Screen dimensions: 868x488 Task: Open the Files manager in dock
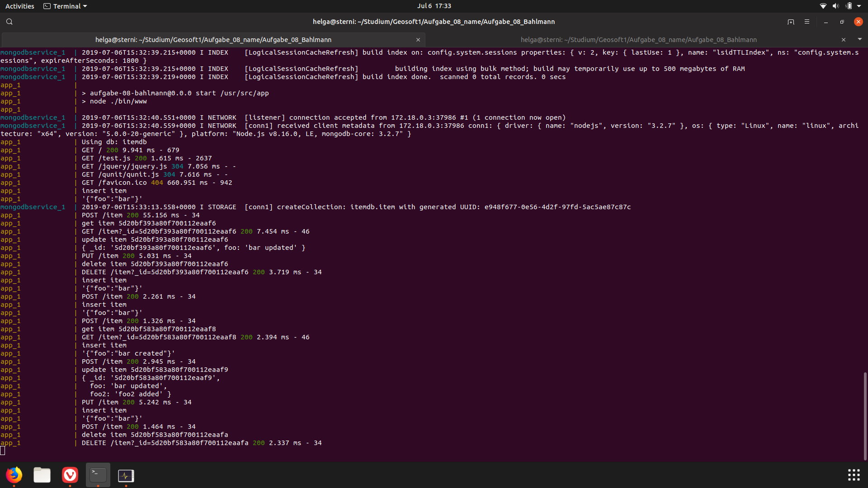(42, 475)
